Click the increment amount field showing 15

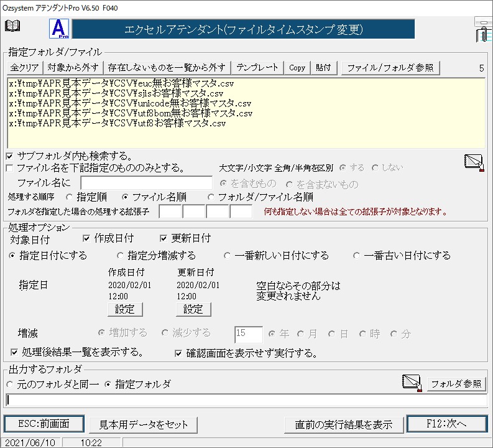(249, 334)
